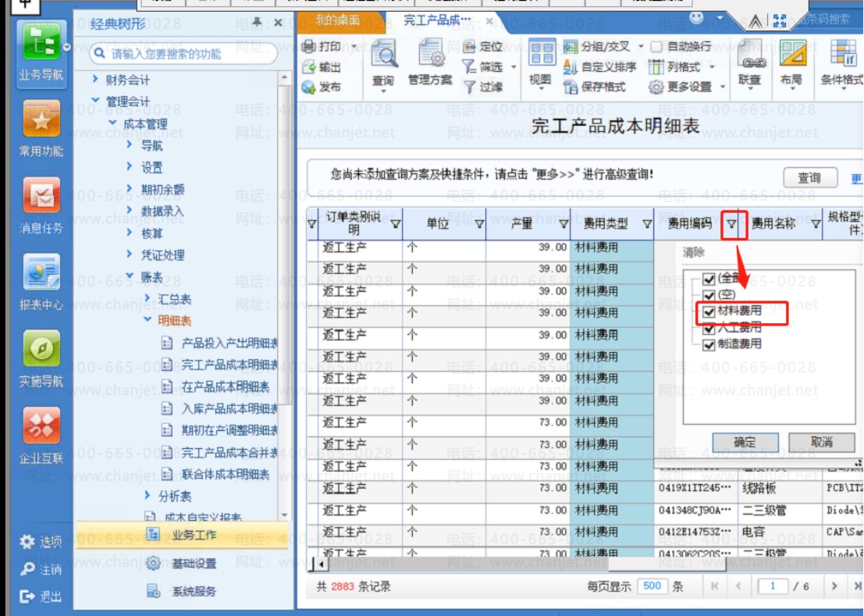The height and width of the screenshot is (616, 864).
Task: Pin the 经典树形 panel
Action: [x=257, y=22]
